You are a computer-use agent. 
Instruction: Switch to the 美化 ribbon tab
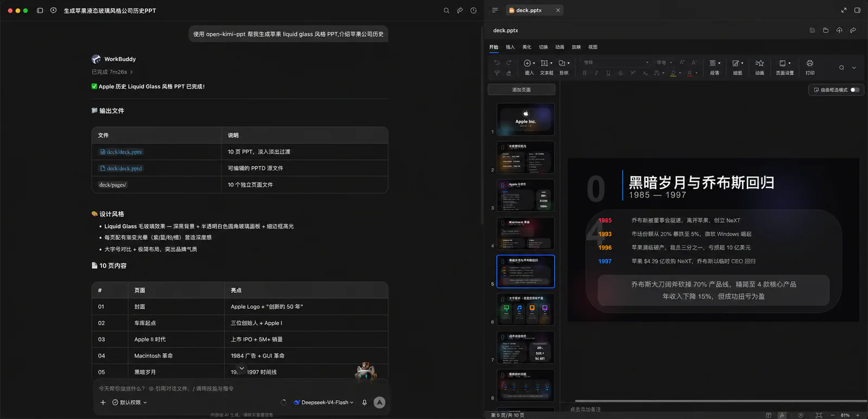pyautogui.click(x=527, y=47)
